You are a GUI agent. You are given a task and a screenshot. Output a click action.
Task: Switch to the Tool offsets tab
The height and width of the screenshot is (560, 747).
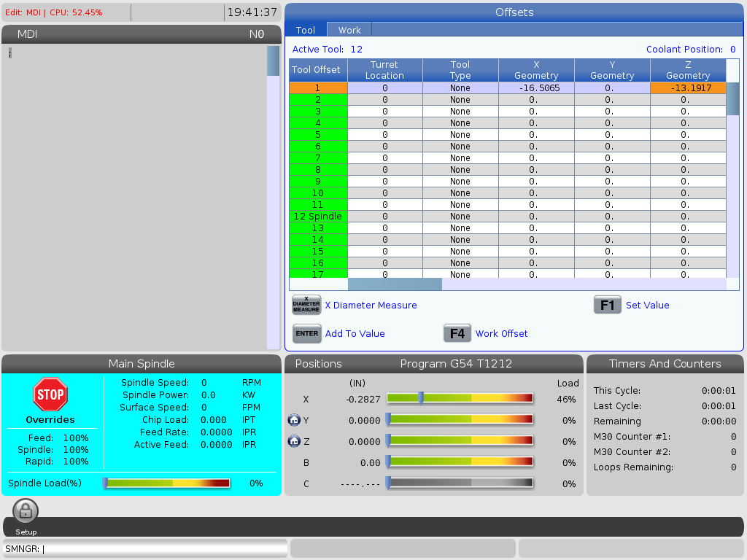(306, 30)
